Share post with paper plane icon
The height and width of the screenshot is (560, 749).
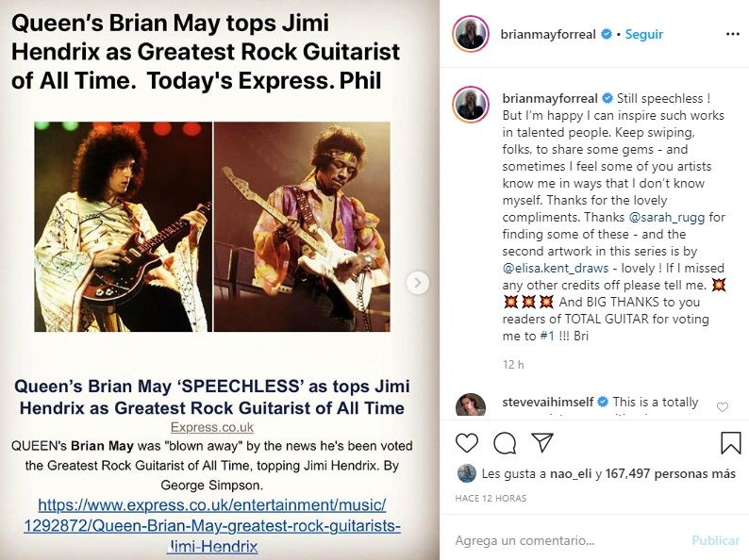541,442
